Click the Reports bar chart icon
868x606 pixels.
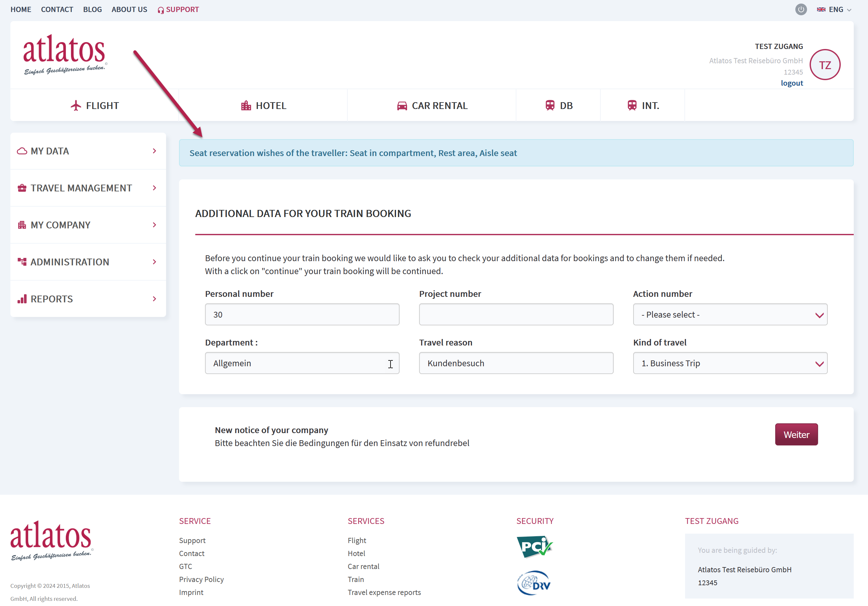(22, 299)
